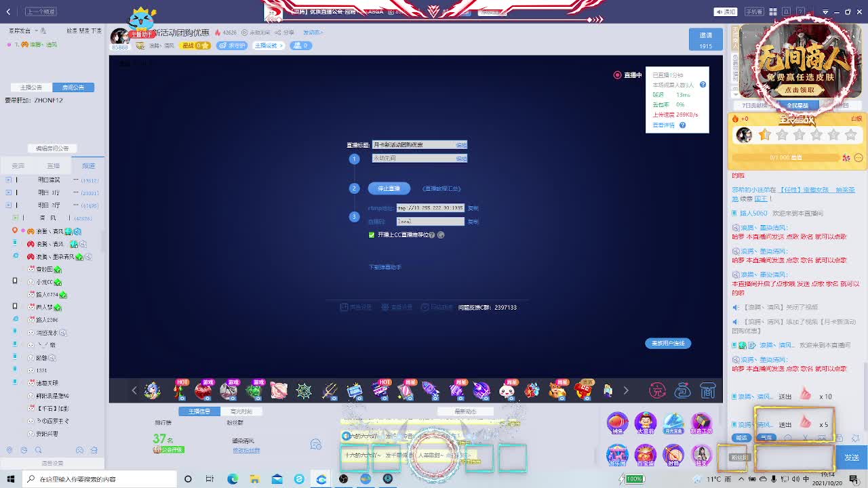
Task: Open the 月光宝盒 icon
Action: pos(673,424)
